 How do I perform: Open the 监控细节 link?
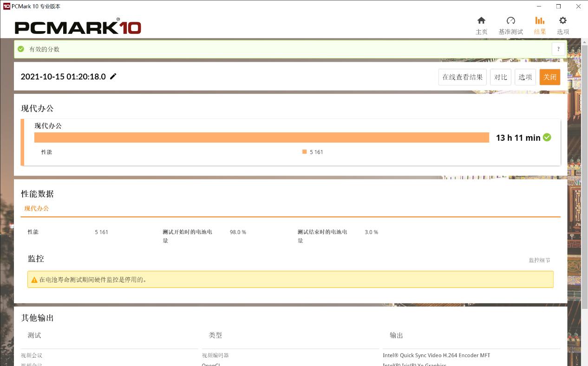(x=540, y=261)
